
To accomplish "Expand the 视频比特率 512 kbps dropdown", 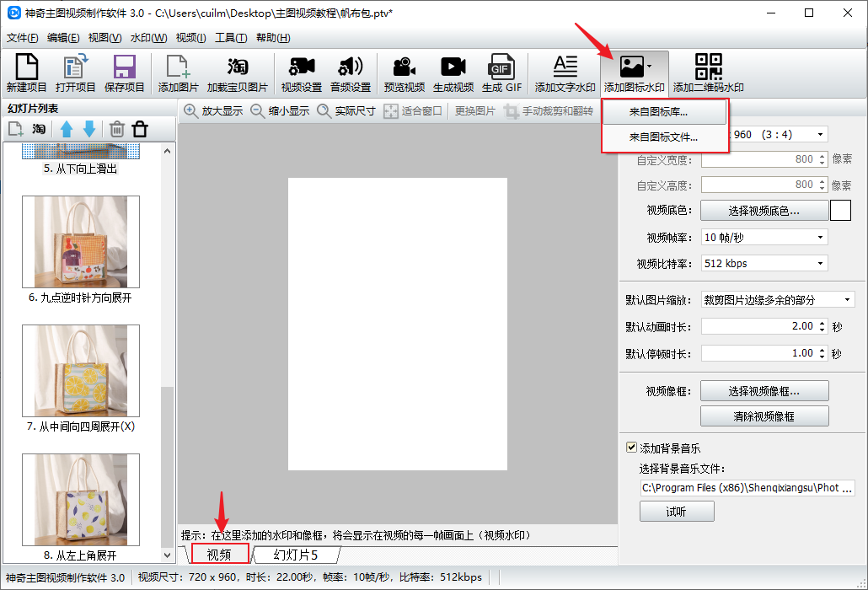I will [x=764, y=263].
